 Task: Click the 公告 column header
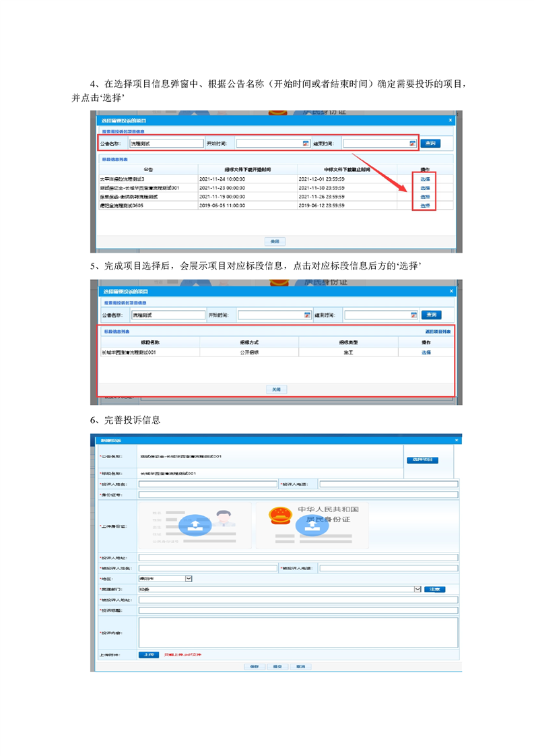pyautogui.click(x=148, y=170)
